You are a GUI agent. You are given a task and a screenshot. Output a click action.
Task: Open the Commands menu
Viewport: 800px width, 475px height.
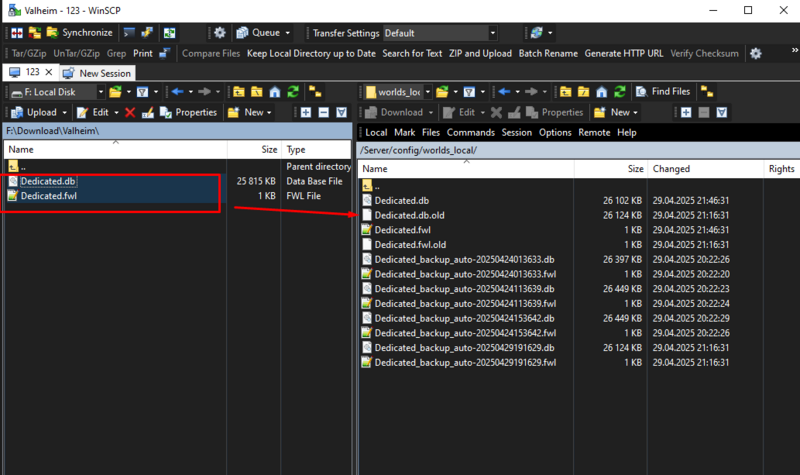(x=470, y=132)
